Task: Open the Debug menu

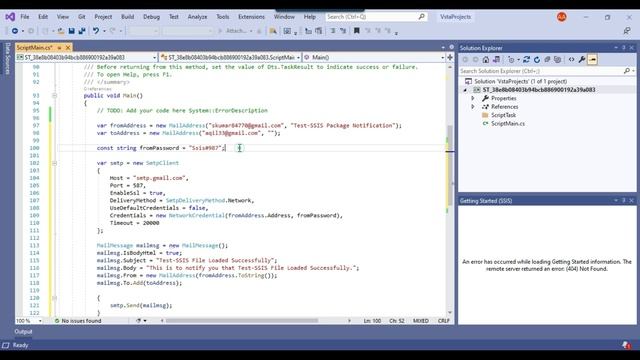Action: coord(151,17)
